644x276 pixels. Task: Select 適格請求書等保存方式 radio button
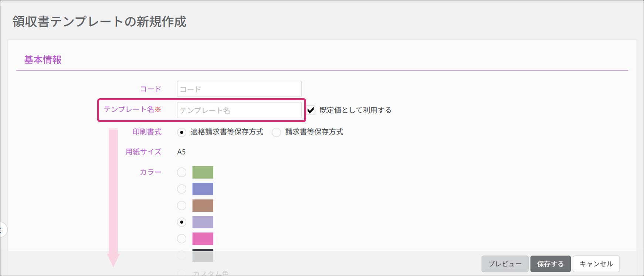[x=182, y=132]
